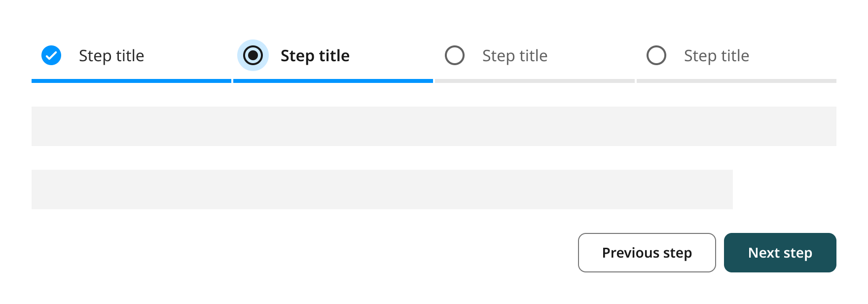Click the wide upper grey placeholder block
The height and width of the screenshot is (304, 868).
point(434,126)
